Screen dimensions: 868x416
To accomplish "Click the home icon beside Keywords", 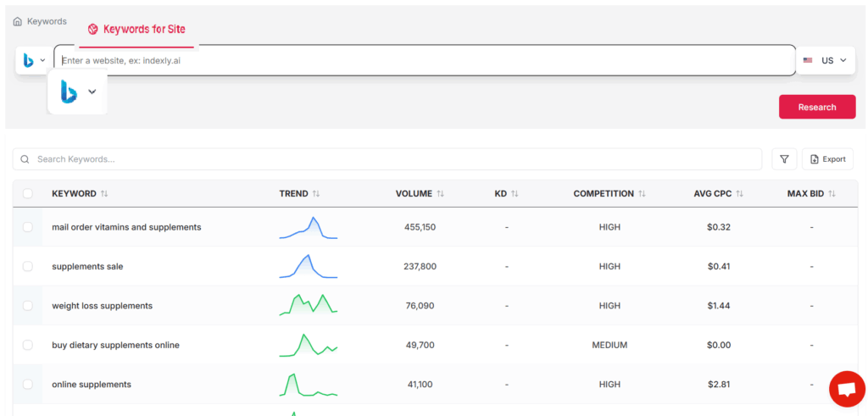I will coord(18,21).
